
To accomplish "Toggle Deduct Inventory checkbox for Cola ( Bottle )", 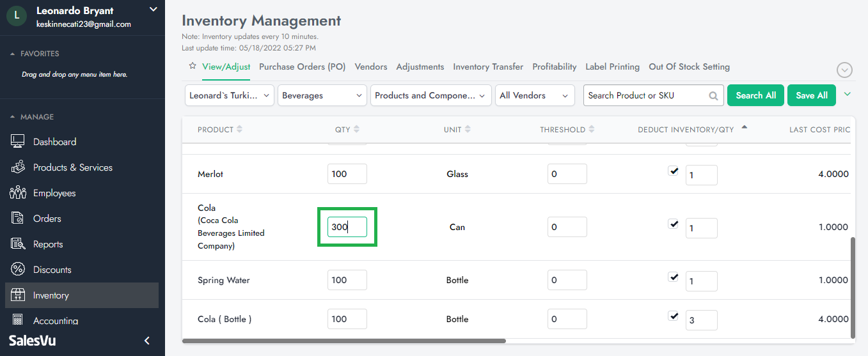I will coord(673,316).
